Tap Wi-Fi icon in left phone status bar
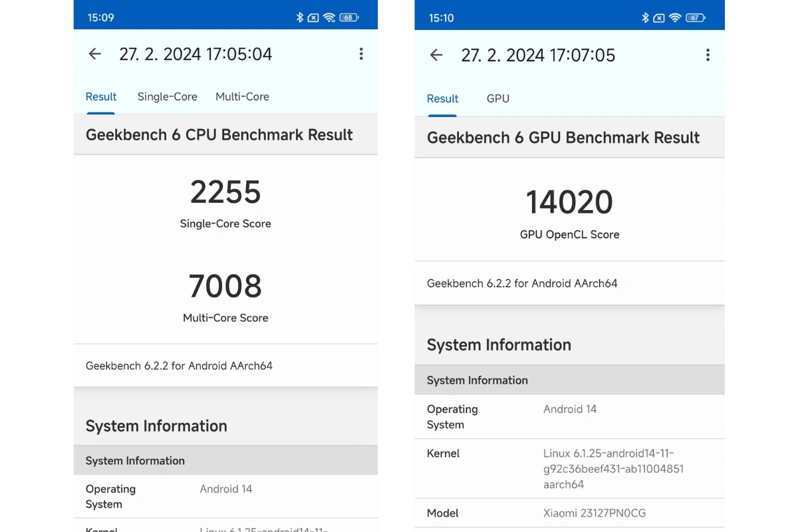 tap(329, 18)
